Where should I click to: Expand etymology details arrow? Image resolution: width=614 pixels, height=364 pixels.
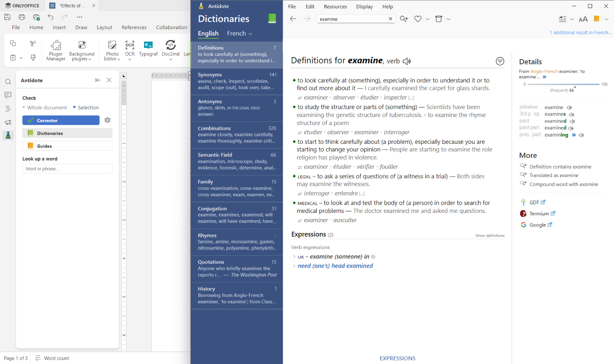(x=544, y=77)
